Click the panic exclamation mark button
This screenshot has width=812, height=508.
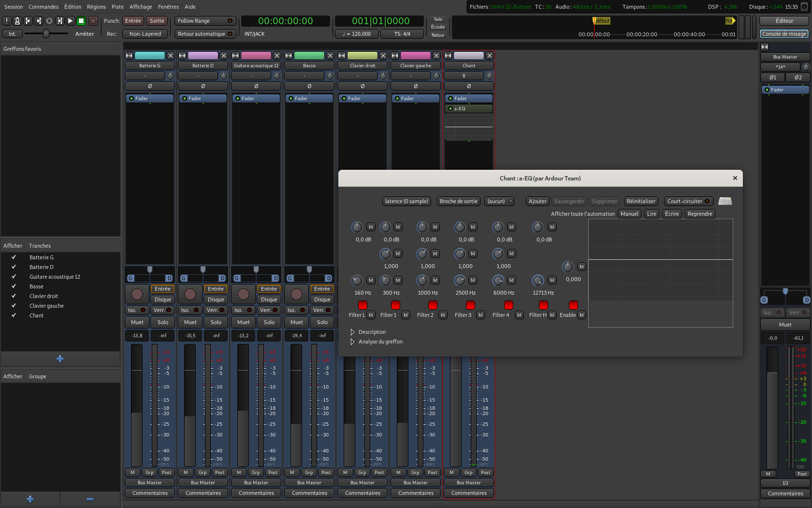click(6, 21)
